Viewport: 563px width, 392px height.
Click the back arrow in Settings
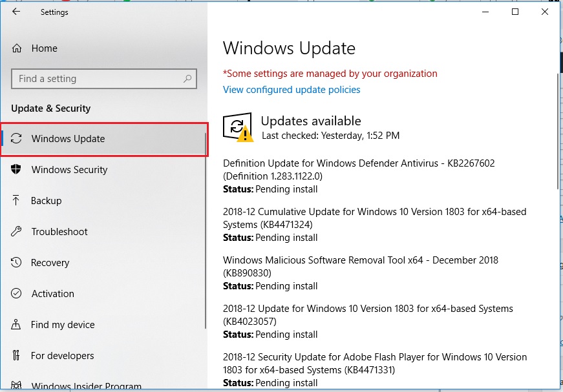pyautogui.click(x=16, y=12)
